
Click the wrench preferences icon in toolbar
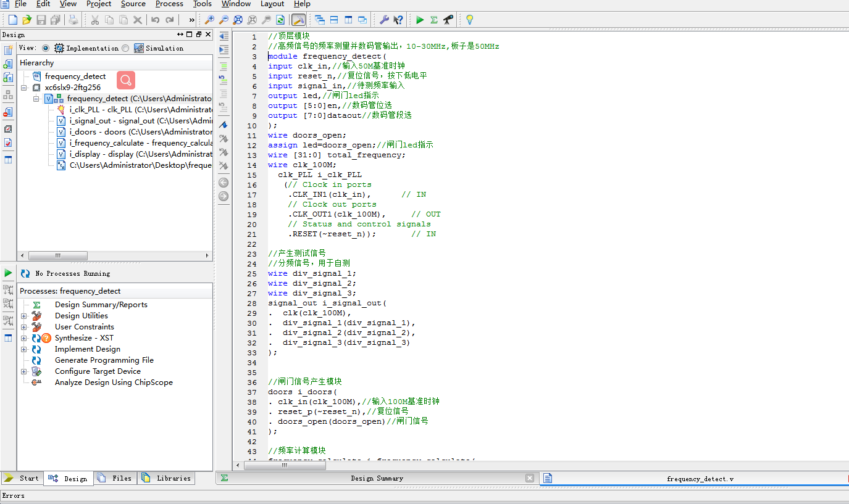pyautogui.click(x=384, y=20)
